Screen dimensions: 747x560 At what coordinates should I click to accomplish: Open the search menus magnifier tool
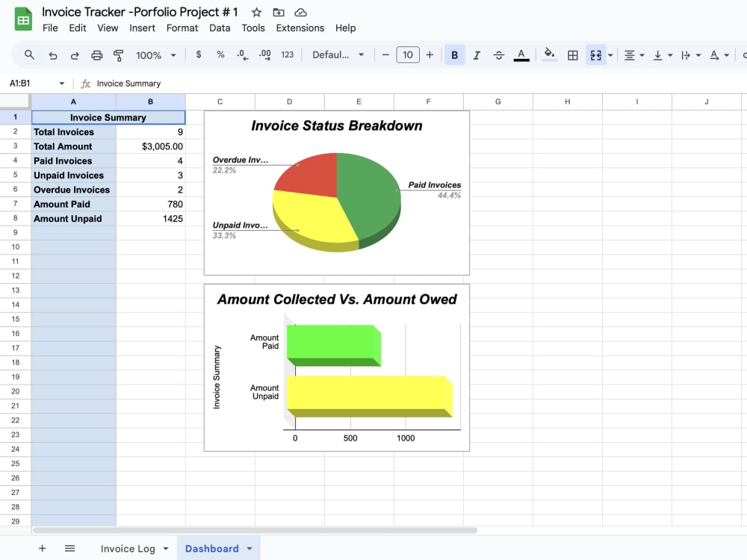(x=30, y=55)
